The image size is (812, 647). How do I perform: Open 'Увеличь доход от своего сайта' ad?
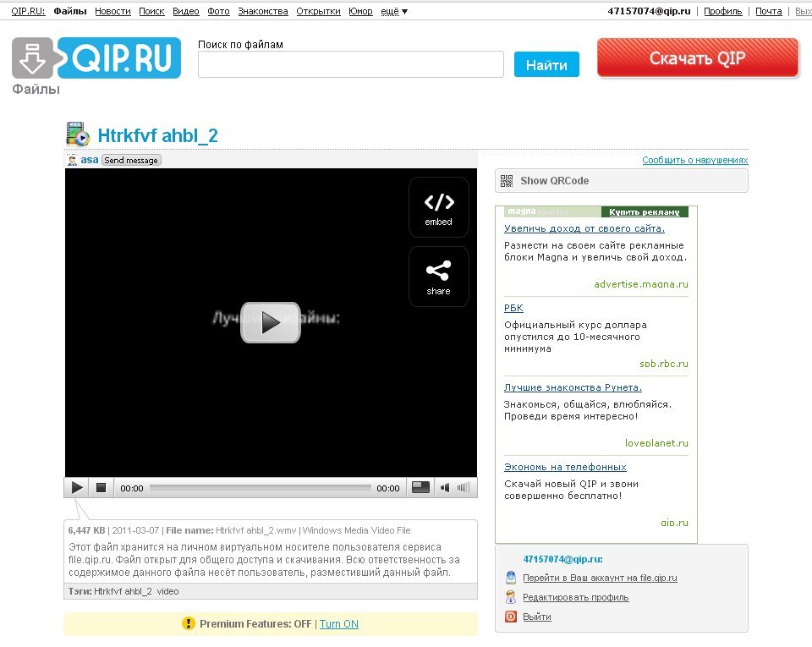click(x=584, y=228)
